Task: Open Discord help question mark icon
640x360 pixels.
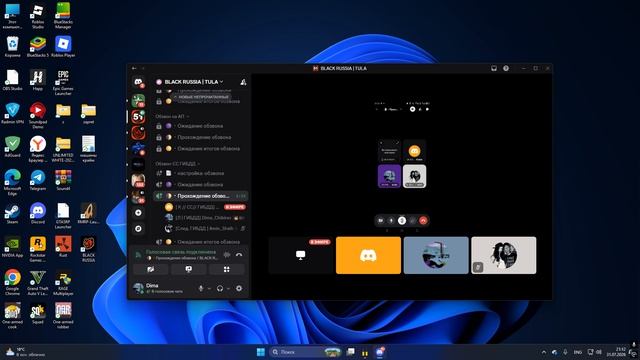Action: tap(506, 68)
